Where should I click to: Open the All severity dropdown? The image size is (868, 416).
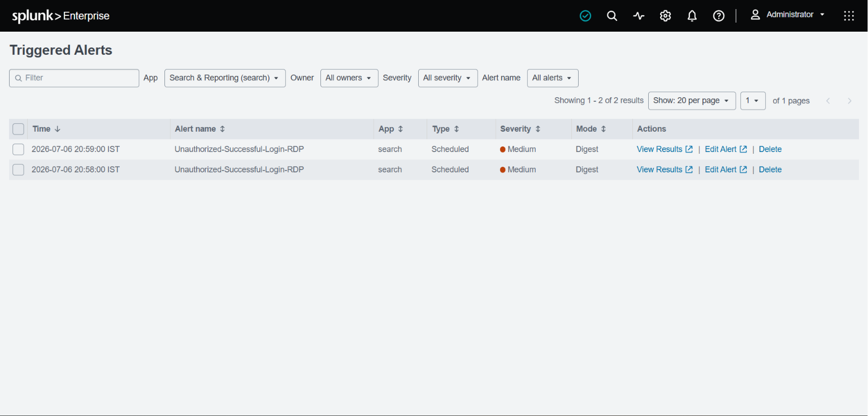[x=448, y=78]
